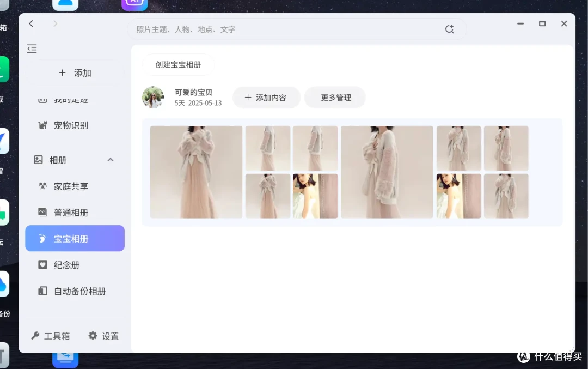Click the settings gear icon
The image size is (588, 369).
click(93, 336)
